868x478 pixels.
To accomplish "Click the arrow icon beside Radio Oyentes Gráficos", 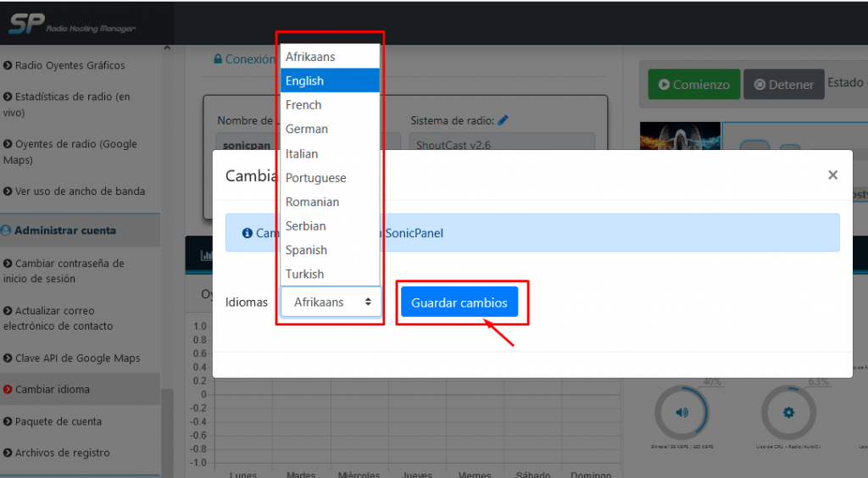I will pyautogui.click(x=8, y=65).
